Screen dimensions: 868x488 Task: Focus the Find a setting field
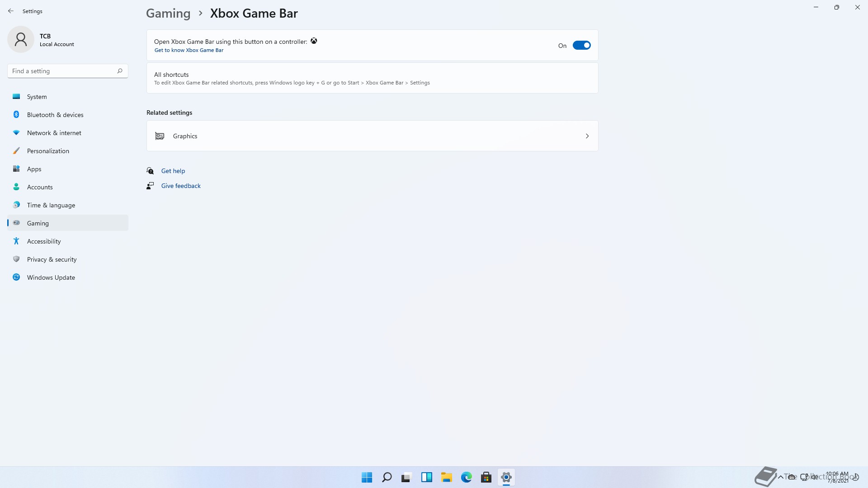click(x=68, y=71)
